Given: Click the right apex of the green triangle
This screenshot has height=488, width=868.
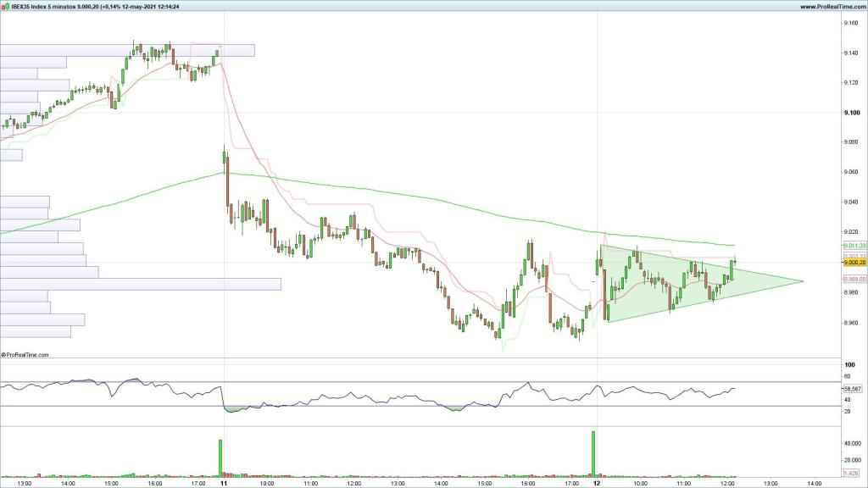Looking at the screenshot, I should tap(801, 280).
